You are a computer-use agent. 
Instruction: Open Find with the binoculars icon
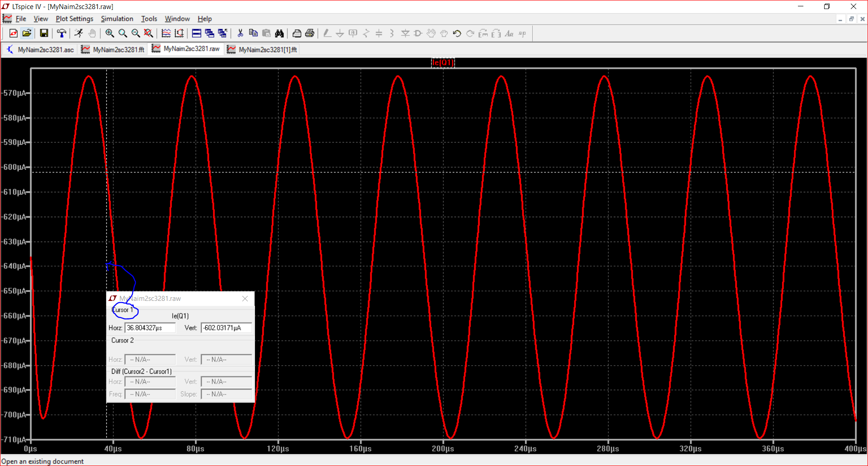pyautogui.click(x=279, y=33)
